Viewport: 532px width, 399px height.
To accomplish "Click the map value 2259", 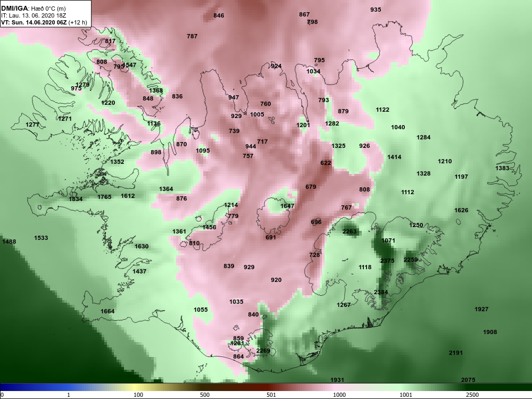I will pyautogui.click(x=411, y=260).
